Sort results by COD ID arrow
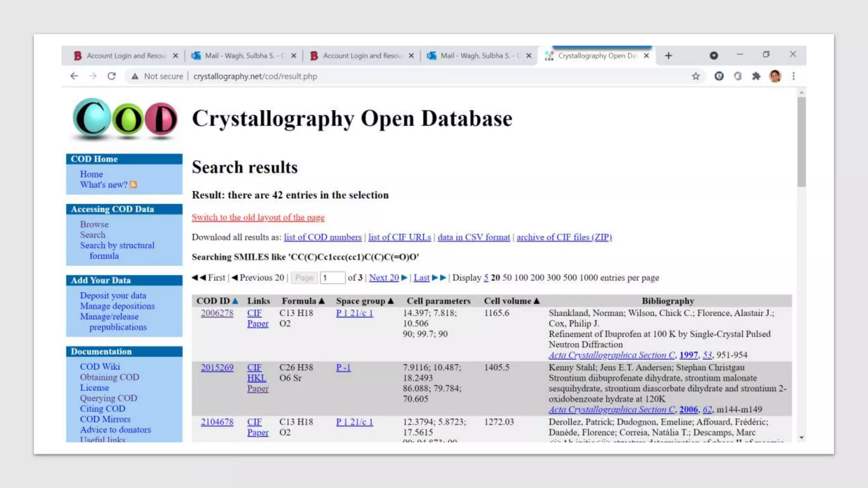Viewport: 868px width, 488px height. point(235,301)
